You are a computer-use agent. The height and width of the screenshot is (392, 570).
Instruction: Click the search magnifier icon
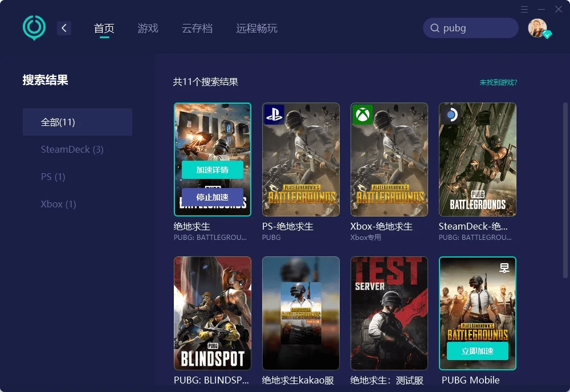point(435,28)
